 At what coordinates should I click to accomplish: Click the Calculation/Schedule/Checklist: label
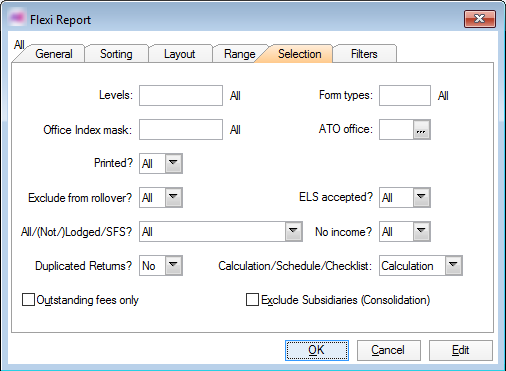[x=295, y=266]
